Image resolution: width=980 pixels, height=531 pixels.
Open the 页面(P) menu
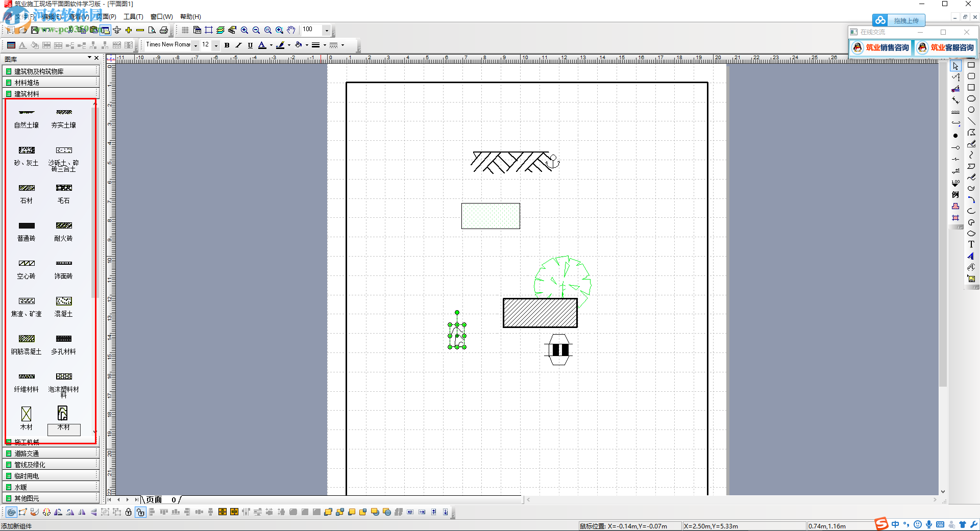point(106,17)
